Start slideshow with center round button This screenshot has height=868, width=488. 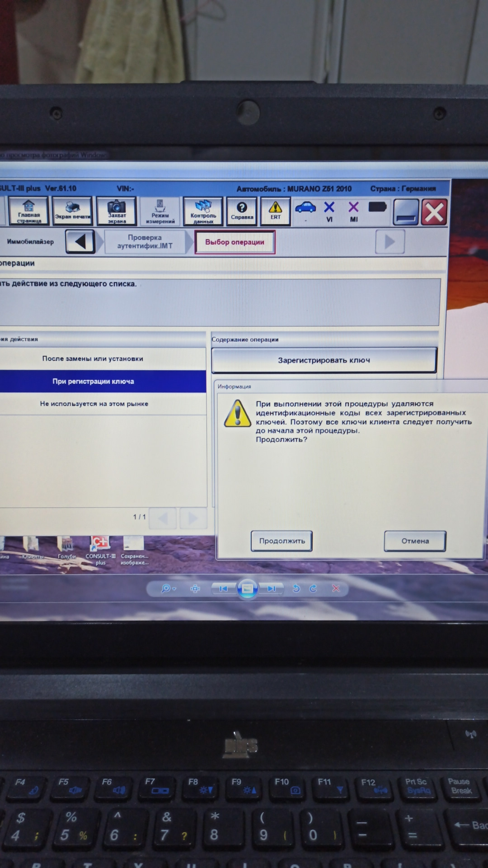tap(247, 589)
